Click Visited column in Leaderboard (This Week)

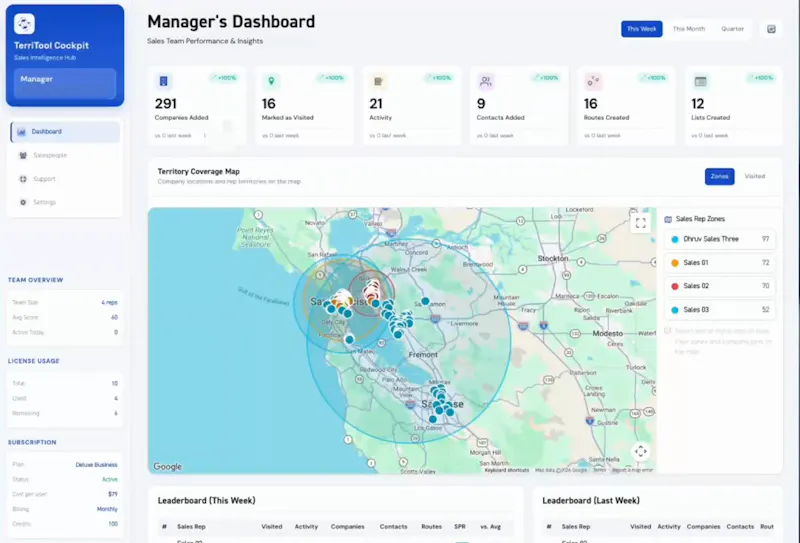[x=271, y=526]
